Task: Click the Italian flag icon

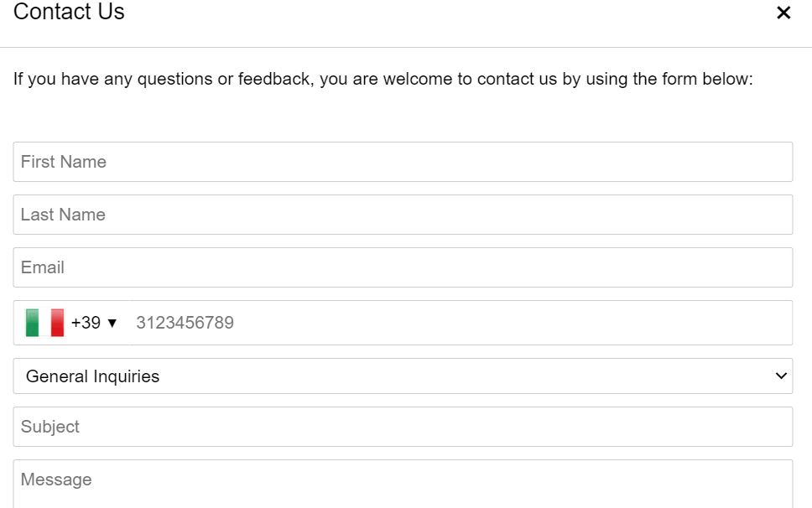Action: (x=44, y=323)
